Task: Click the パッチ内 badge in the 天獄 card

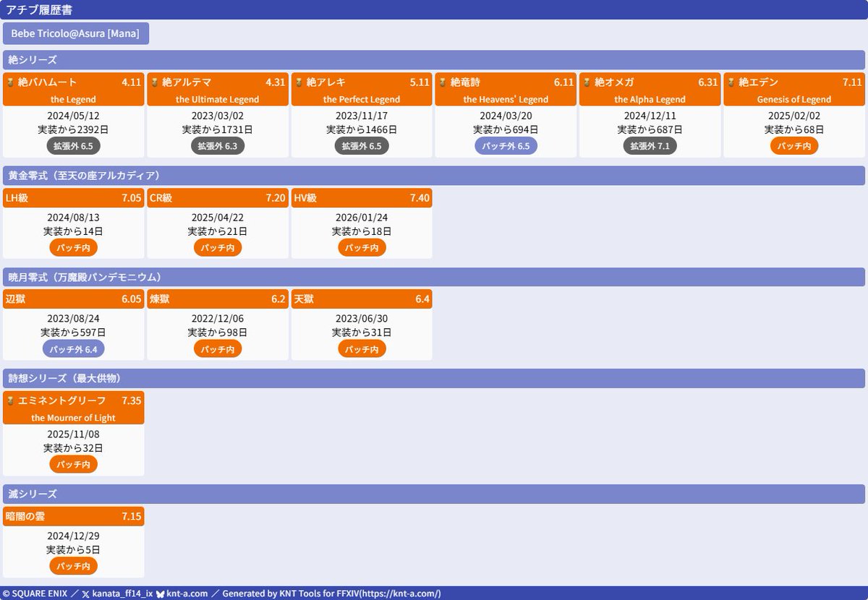Action: [362, 349]
